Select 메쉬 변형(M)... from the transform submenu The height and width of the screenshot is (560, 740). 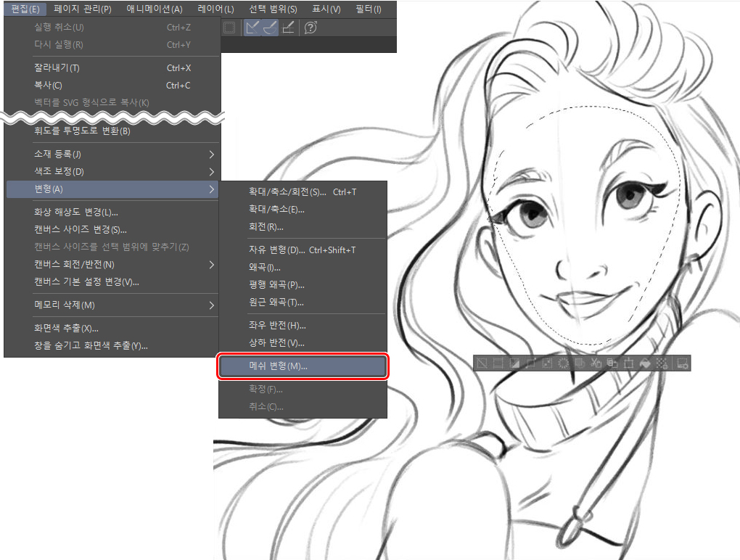click(x=303, y=366)
